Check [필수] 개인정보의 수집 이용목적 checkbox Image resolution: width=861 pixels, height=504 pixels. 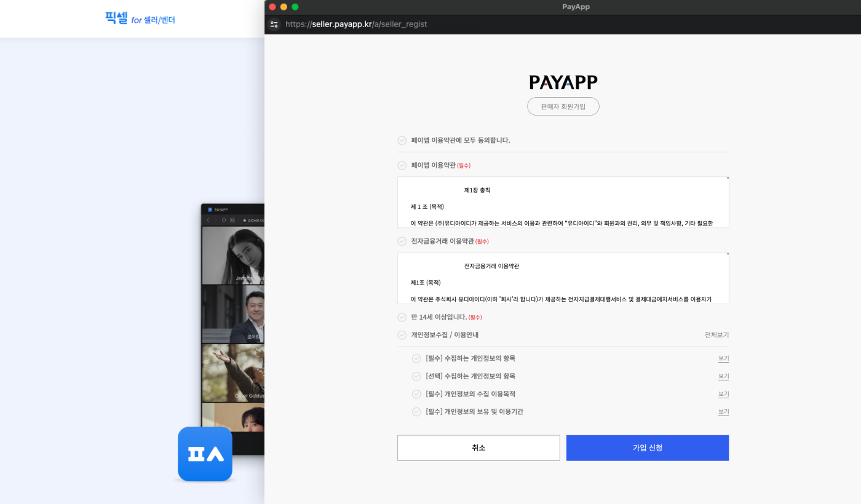coord(416,394)
